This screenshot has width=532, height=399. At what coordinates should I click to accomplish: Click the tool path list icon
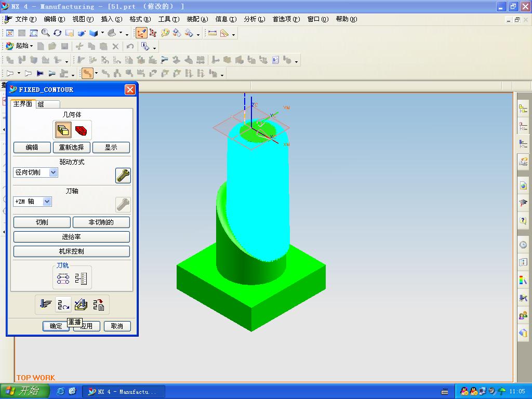pos(81,278)
